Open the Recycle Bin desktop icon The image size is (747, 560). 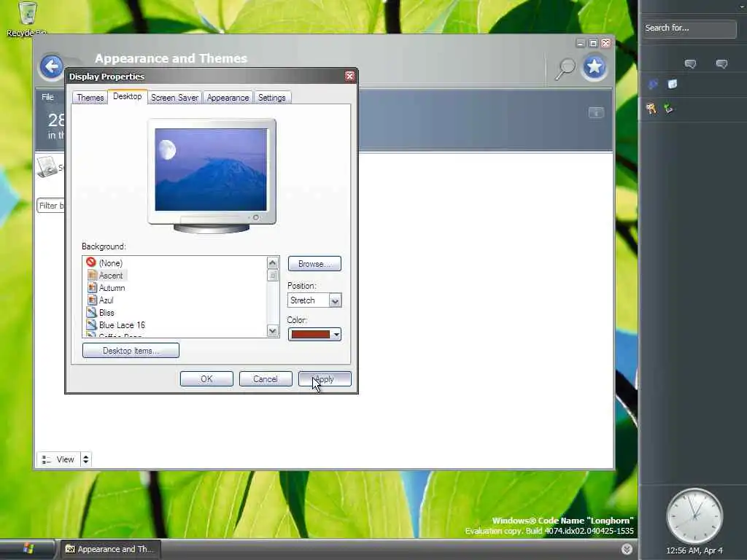(27, 18)
